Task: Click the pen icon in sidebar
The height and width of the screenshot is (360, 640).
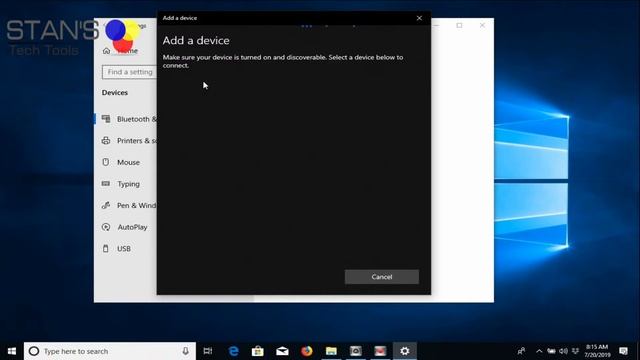Action: (x=106, y=205)
